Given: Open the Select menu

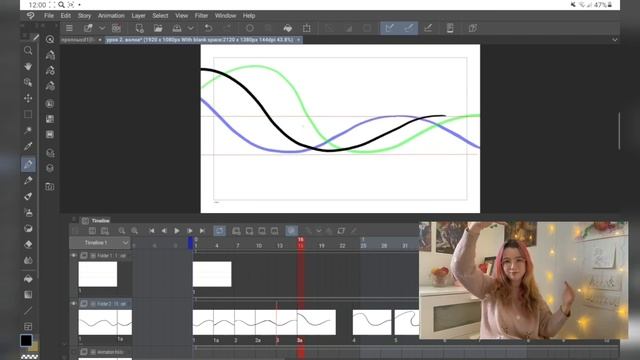Looking at the screenshot, I should [160, 16].
